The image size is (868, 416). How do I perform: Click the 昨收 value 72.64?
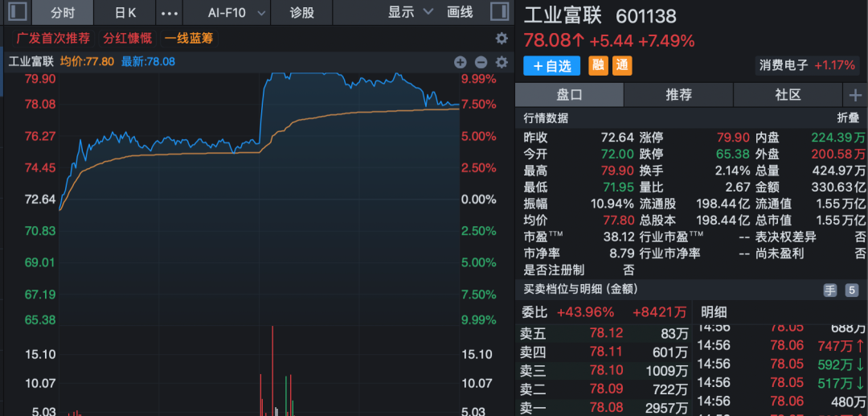(x=618, y=138)
